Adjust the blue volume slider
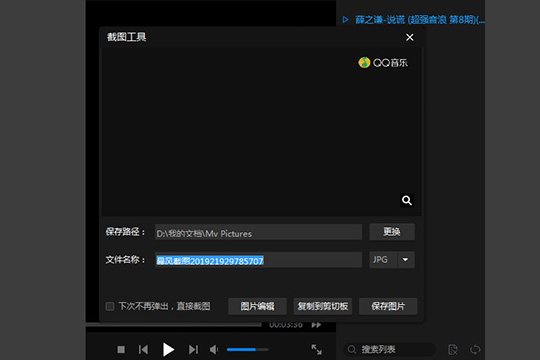The height and width of the screenshot is (360, 540). 247,350
